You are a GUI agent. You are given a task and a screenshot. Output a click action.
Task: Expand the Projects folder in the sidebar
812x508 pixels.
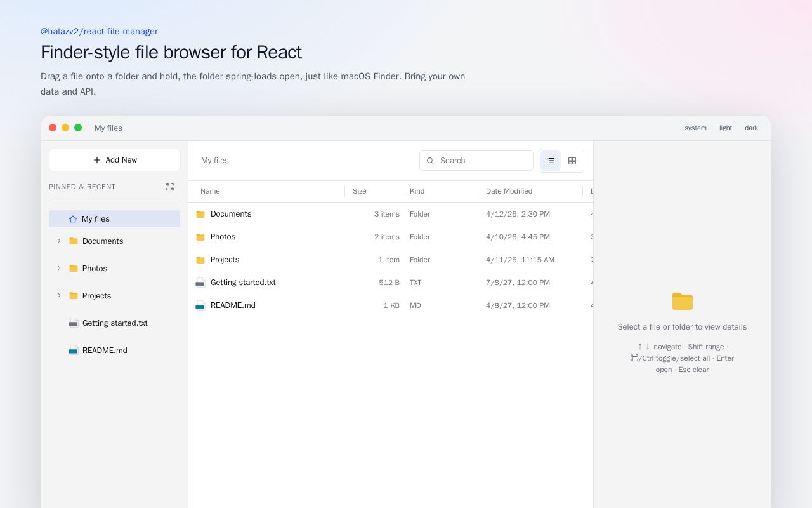(x=59, y=296)
